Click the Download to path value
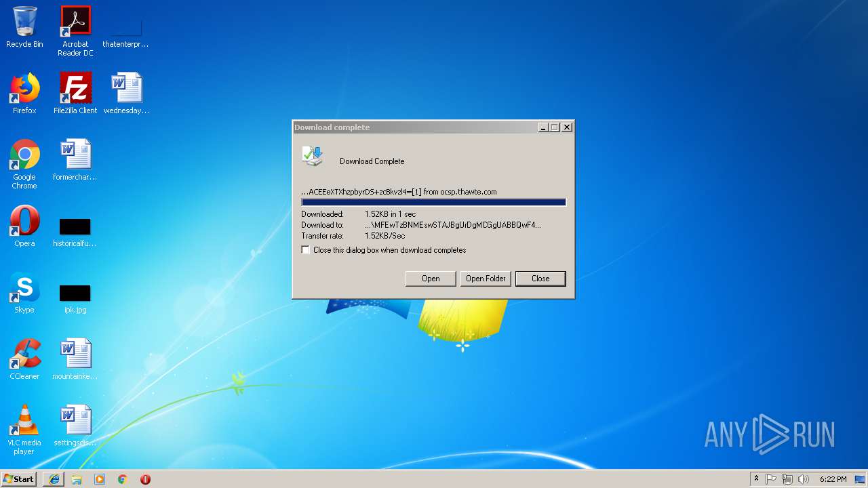 coord(453,225)
